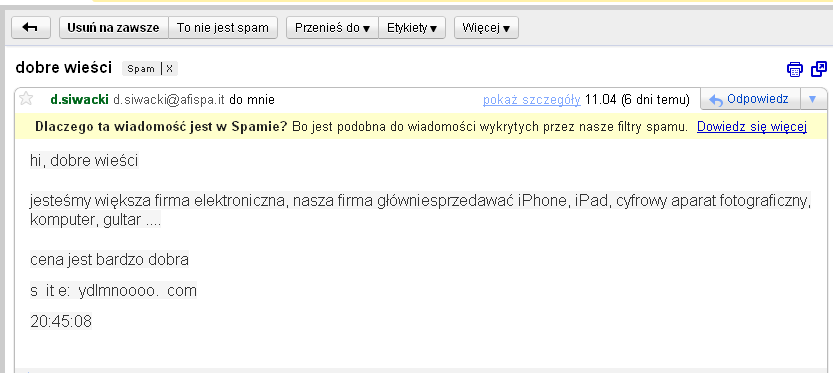This screenshot has height=373, width=833.
Task: Open message in new window icon
Action: pyautogui.click(x=819, y=69)
